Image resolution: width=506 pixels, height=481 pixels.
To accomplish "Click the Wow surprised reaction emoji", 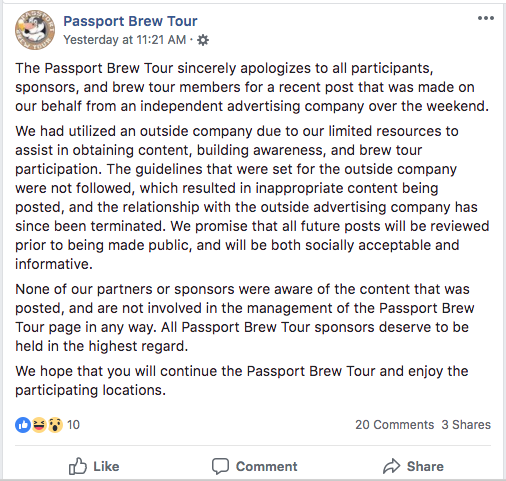I will pyautogui.click(x=55, y=425).
